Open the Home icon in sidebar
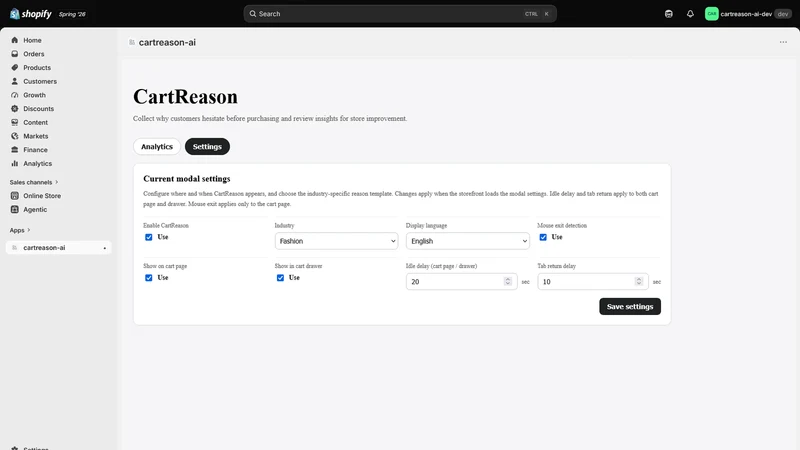Screen dimensions: 800x450 tap(15, 40)
